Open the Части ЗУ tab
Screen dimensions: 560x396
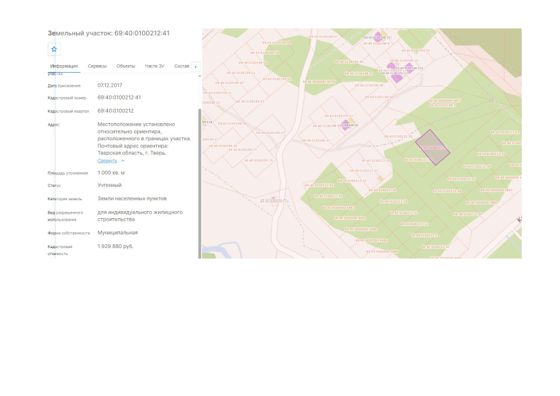point(154,66)
